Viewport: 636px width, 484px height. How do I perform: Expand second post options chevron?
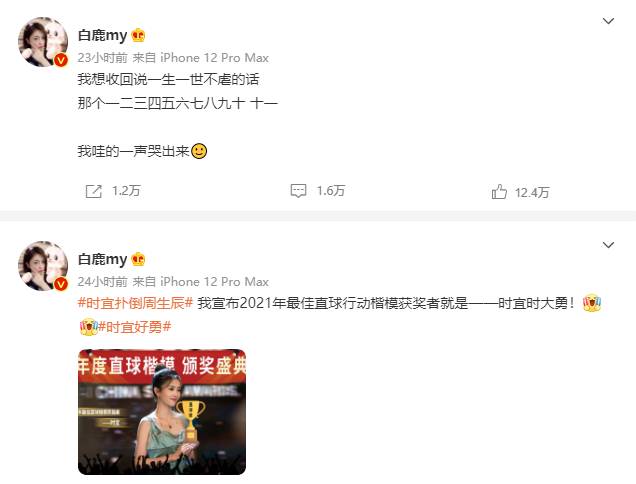coord(608,245)
